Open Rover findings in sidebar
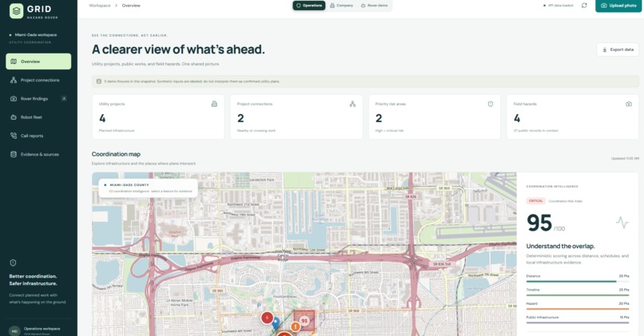 [38, 98]
